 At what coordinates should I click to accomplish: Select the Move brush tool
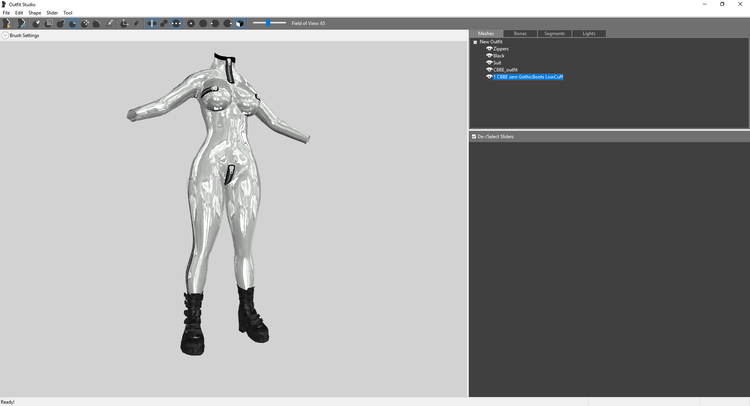(x=85, y=23)
